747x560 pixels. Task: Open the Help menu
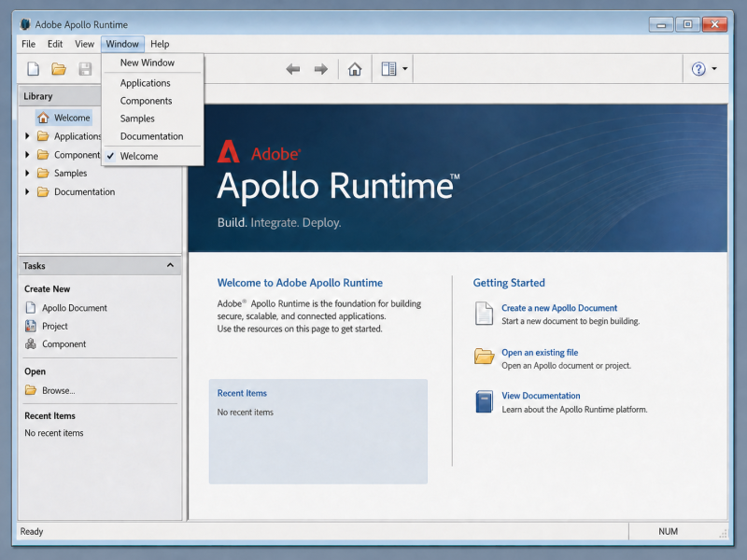[x=160, y=44]
